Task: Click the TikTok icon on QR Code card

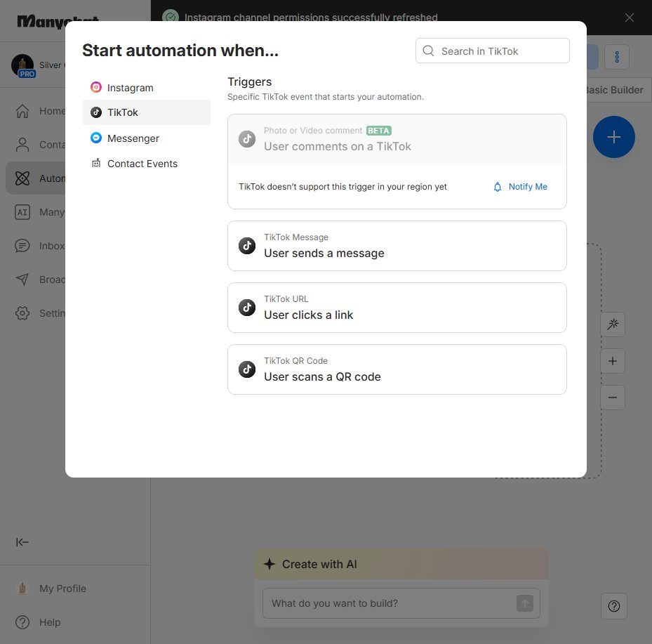Action: (247, 369)
